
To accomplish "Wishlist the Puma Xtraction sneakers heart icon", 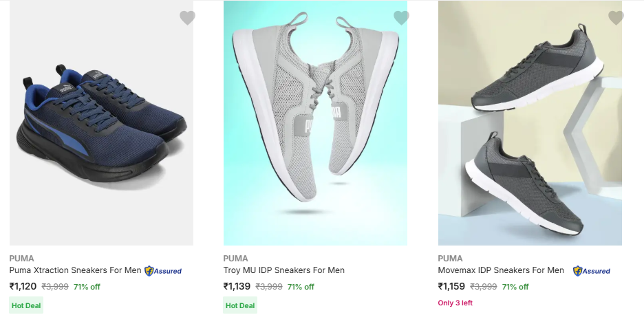I will coord(187,19).
